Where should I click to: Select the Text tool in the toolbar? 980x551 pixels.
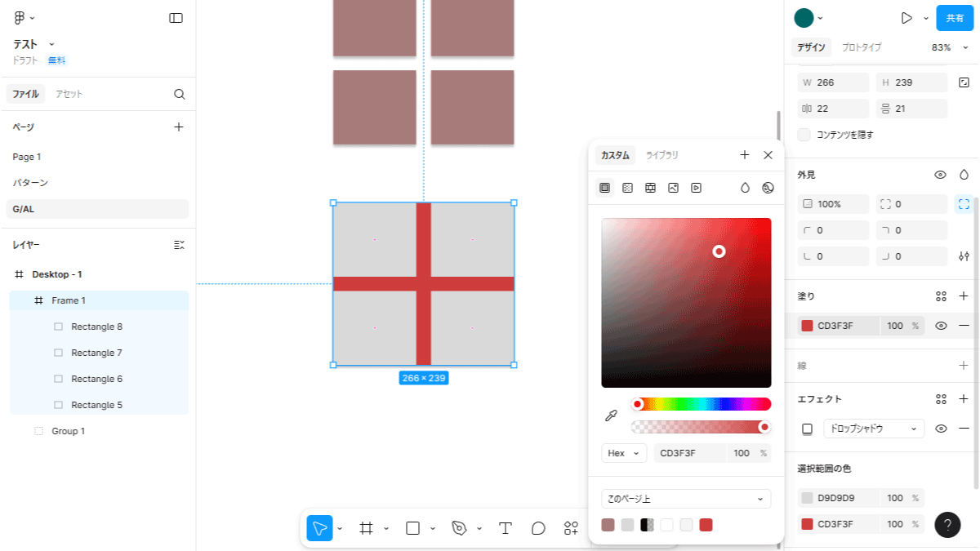(x=505, y=528)
